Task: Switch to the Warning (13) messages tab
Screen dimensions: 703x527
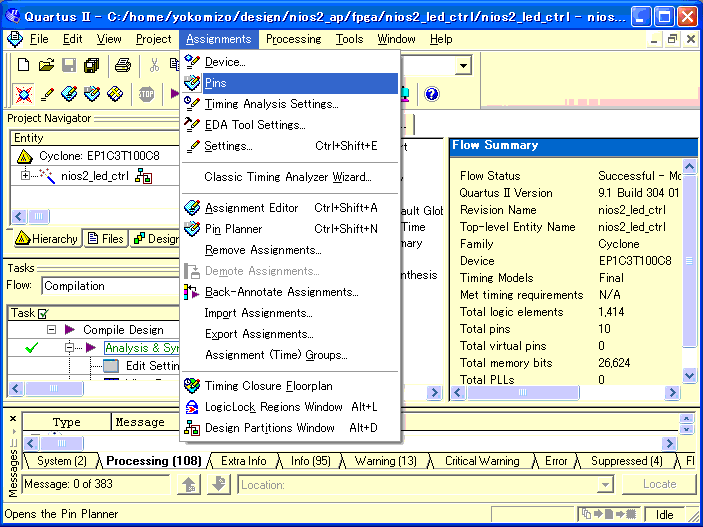Action: tap(386, 461)
